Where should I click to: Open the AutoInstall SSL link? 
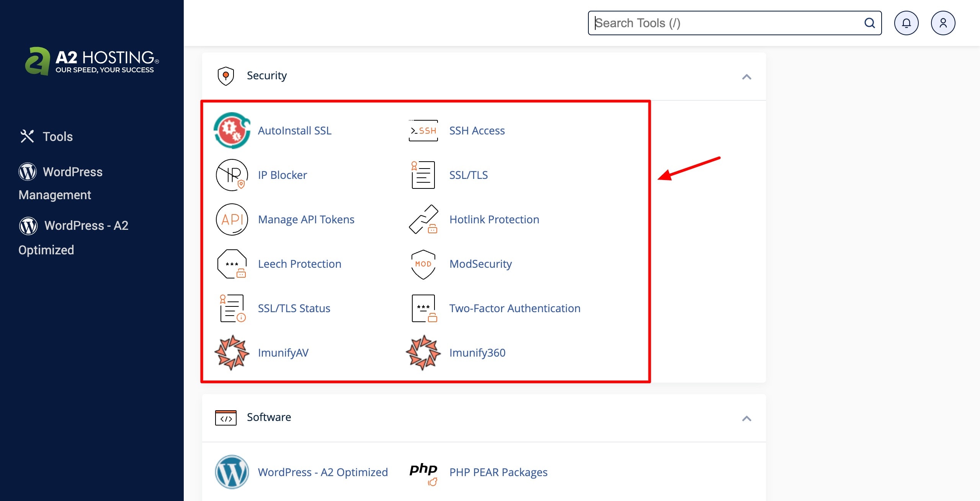tap(294, 131)
